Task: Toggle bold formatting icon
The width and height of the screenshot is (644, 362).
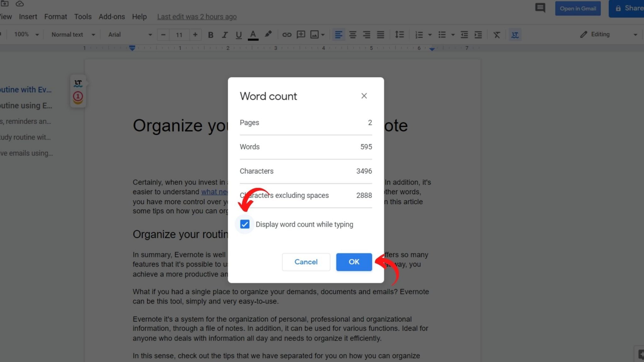Action: click(x=211, y=35)
